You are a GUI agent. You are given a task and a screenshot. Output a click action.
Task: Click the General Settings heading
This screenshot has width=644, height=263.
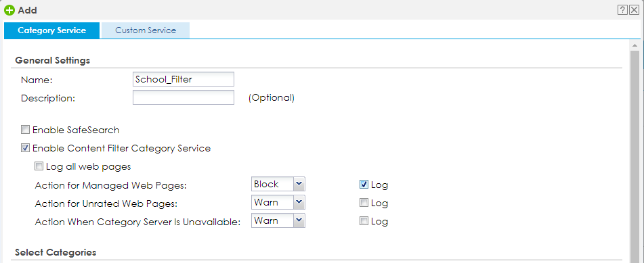pos(53,60)
